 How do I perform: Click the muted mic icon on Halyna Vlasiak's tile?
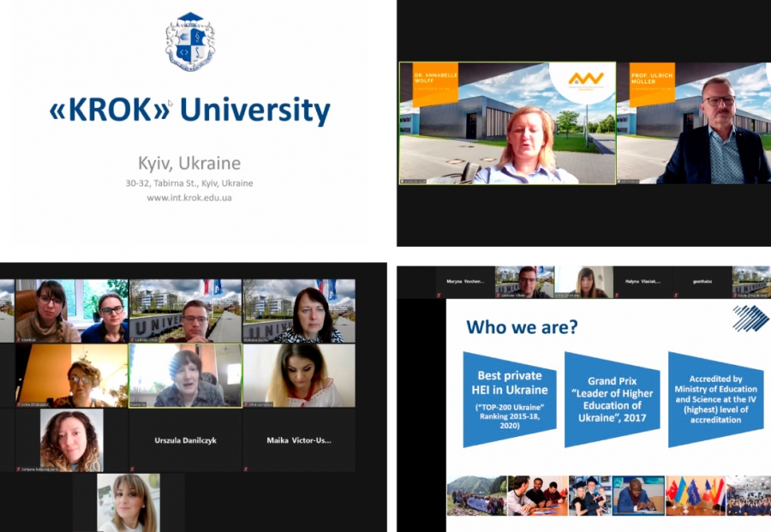[617, 295]
